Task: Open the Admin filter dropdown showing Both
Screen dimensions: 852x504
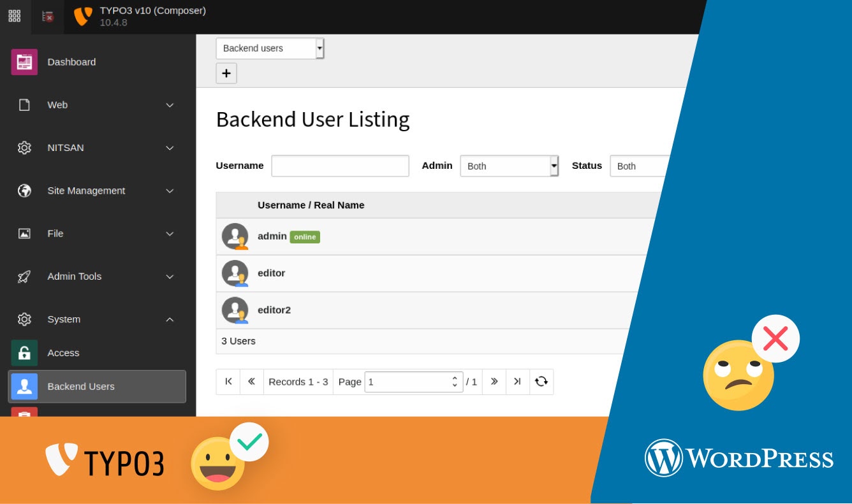Action: pos(509,166)
